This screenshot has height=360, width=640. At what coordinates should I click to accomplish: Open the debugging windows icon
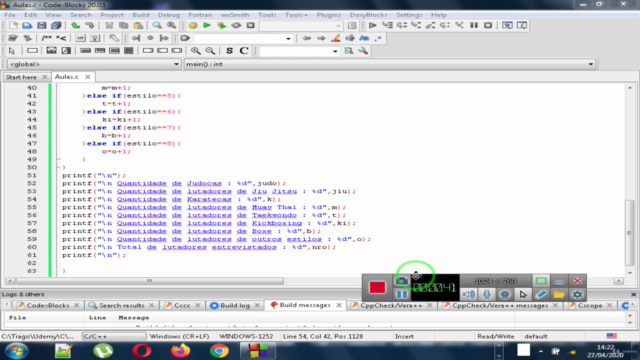507,25
